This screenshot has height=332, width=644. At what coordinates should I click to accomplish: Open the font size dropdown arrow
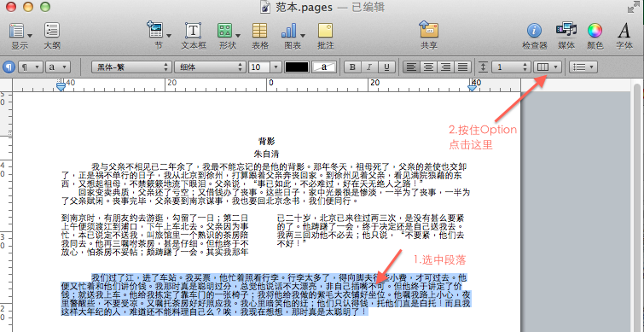point(276,67)
